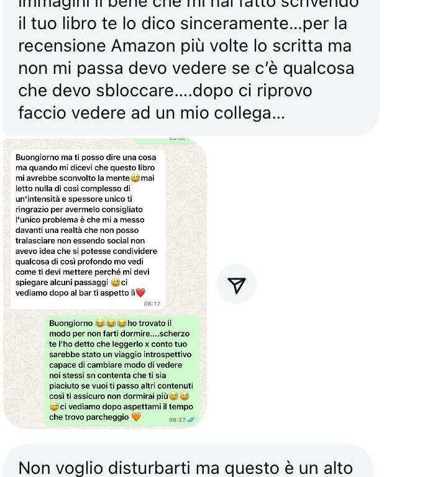Click the partially visible green bubble at image top
Image resolution: width=448 pixels, height=477 pixels.
coord(166,140)
